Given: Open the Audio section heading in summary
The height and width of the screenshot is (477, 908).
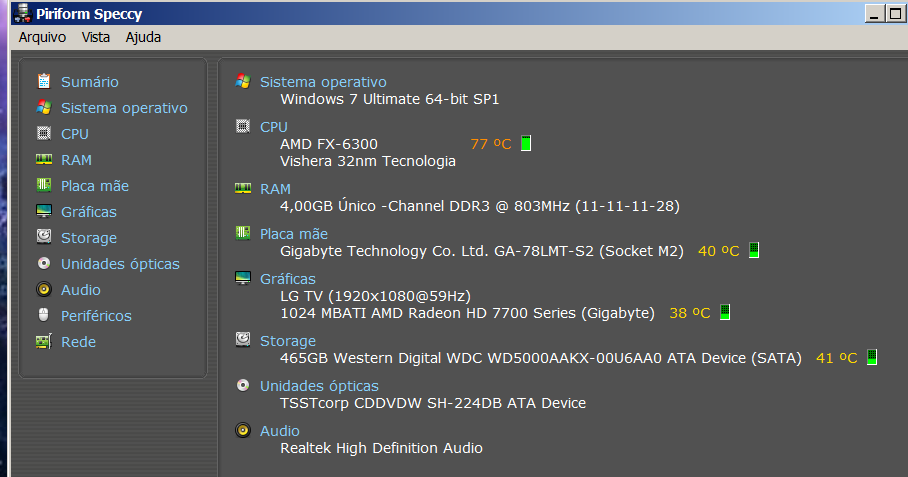Looking at the screenshot, I should (x=280, y=431).
